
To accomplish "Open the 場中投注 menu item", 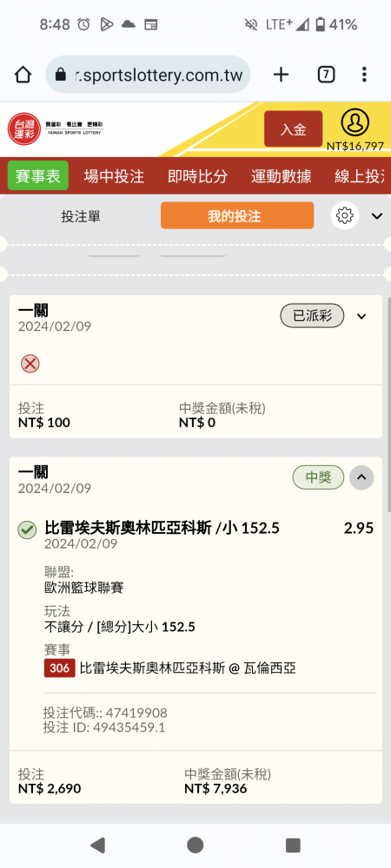I will [x=114, y=176].
